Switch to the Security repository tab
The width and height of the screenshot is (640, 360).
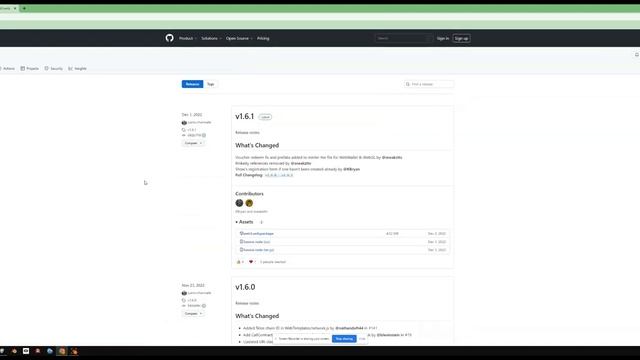(53, 69)
